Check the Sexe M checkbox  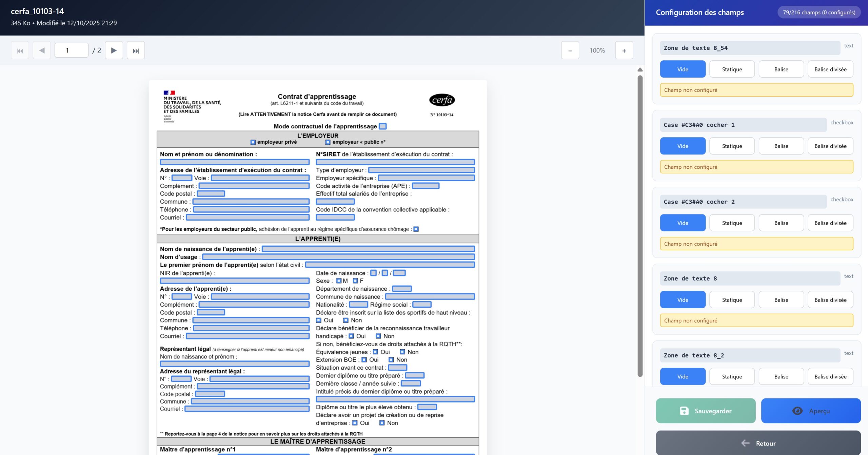tap(339, 281)
